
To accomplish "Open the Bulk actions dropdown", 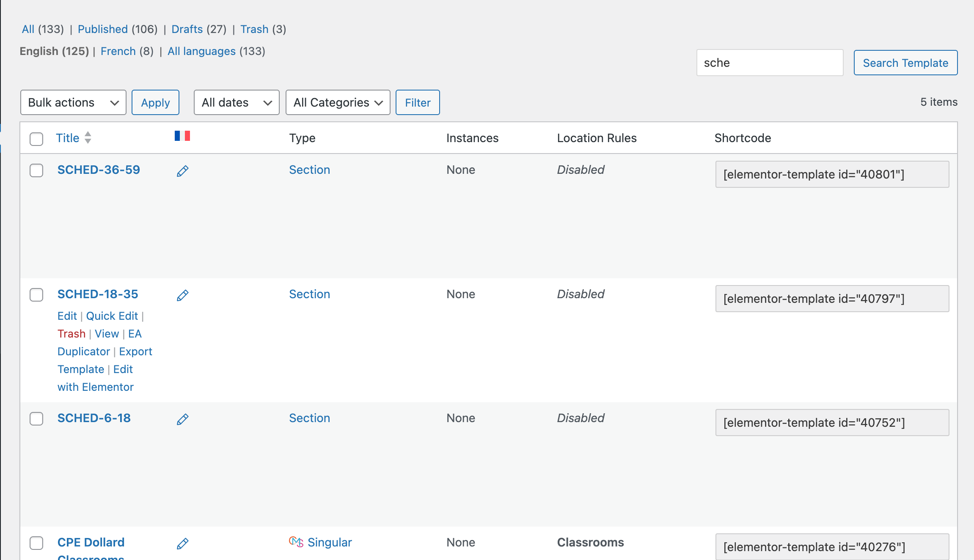I will [73, 102].
